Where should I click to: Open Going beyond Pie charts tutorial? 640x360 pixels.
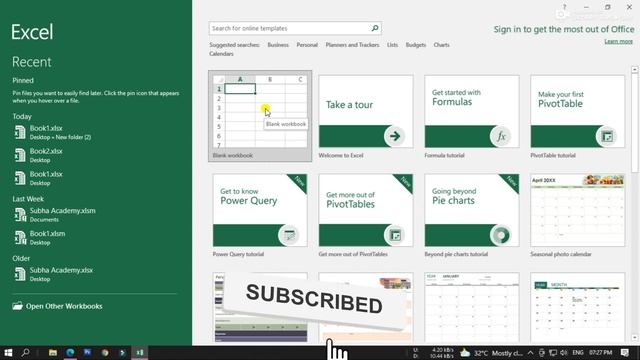(x=472, y=210)
